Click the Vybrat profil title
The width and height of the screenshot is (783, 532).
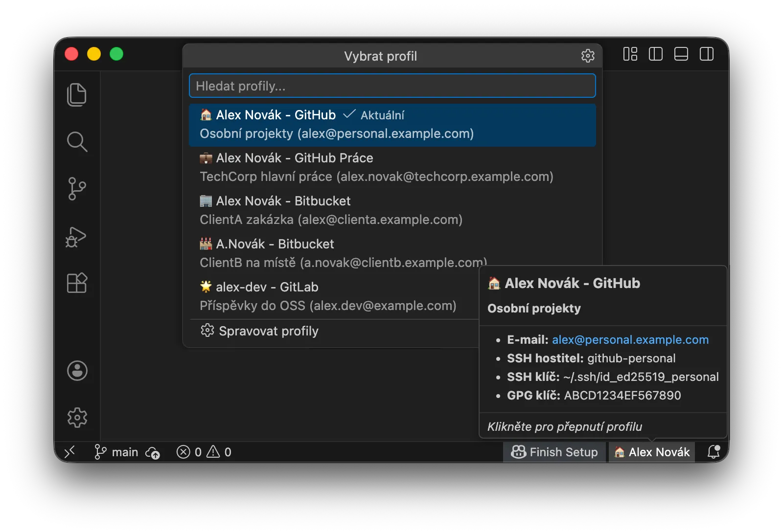click(381, 56)
